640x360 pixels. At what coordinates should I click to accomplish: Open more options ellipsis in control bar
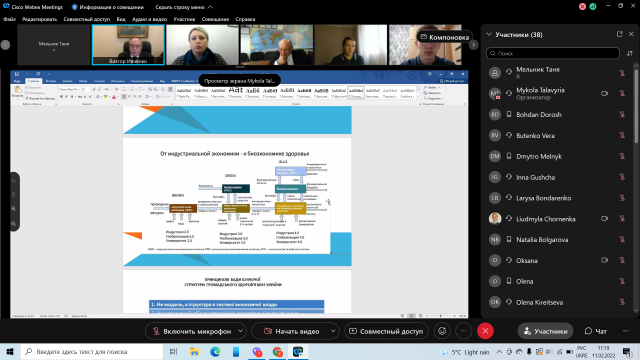[x=463, y=331]
